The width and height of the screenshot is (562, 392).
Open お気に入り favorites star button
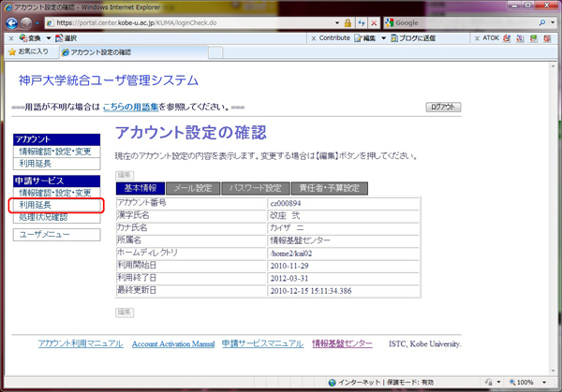point(28,51)
